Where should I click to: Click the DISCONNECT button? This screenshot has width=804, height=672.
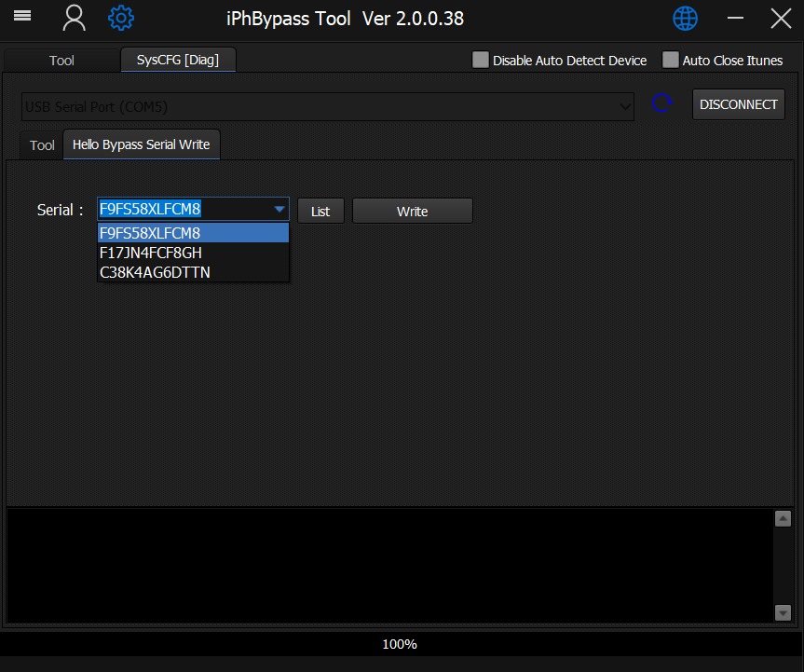(739, 104)
